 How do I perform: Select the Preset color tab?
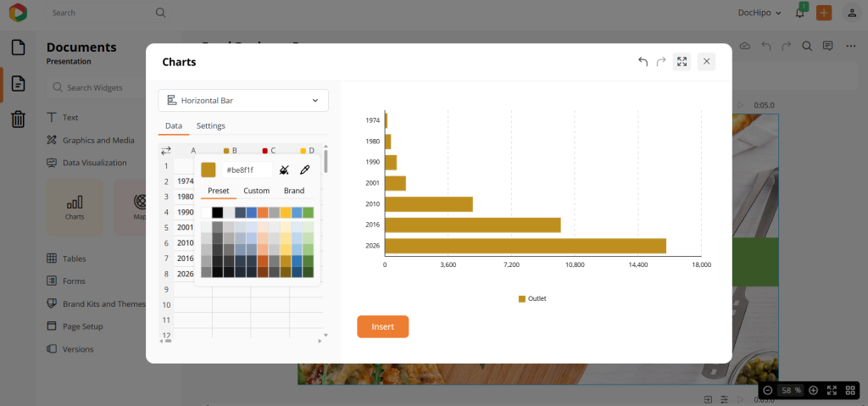219,191
